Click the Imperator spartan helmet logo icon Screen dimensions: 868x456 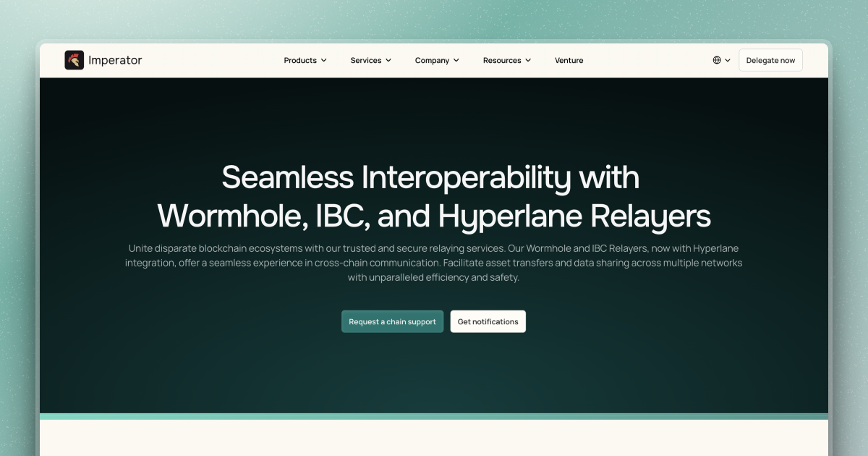pos(75,60)
